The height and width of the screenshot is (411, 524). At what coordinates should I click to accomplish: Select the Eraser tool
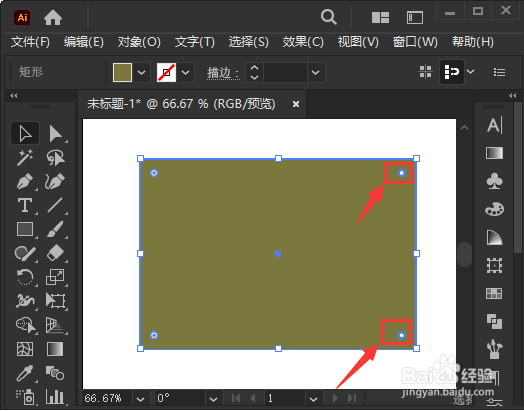pos(55,253)
